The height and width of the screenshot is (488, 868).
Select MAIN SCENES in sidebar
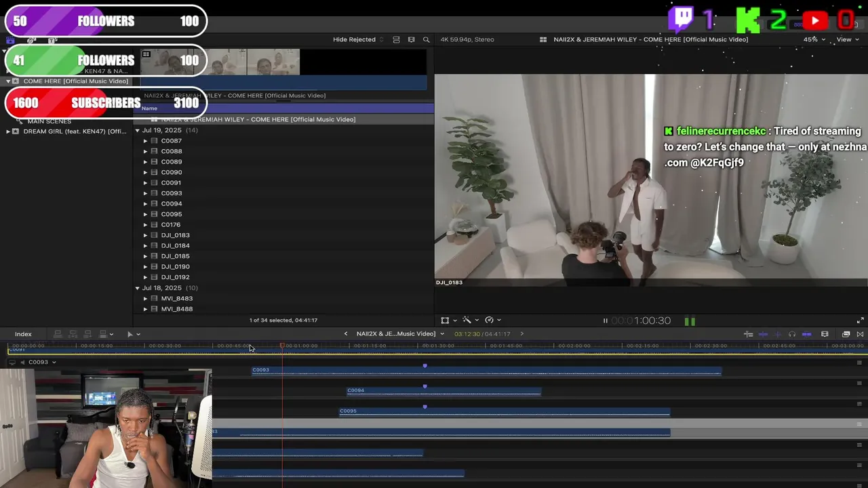pos(49,121)
